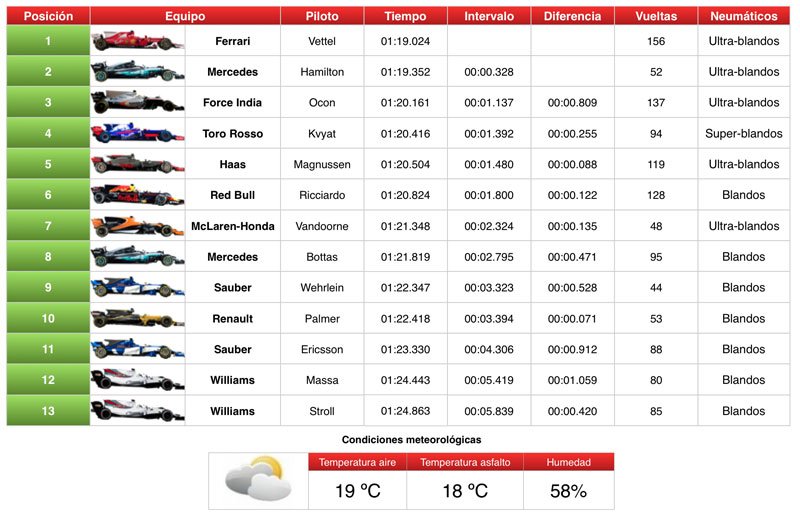Click the Intervalo column header
The height and width of the screenshot is (515, 800).
489,16
